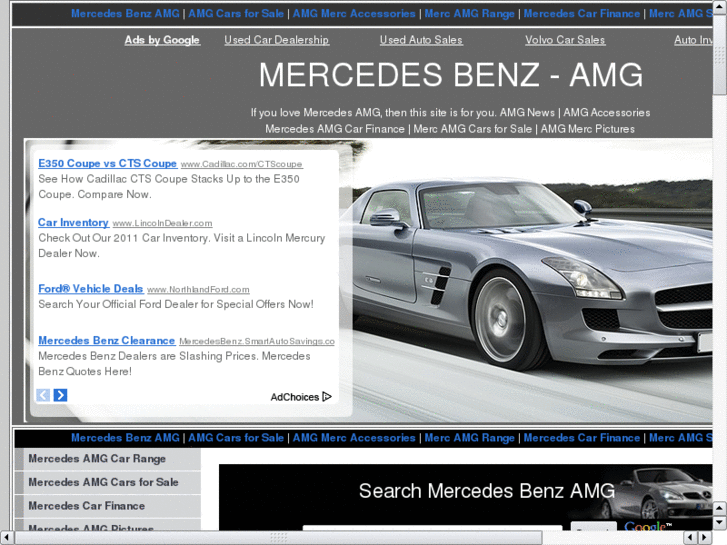Screen dimensions: 727x545
Task: Click 'Check Out Our 2011 Car Inventory' text
Action: [x=181, y=245]
